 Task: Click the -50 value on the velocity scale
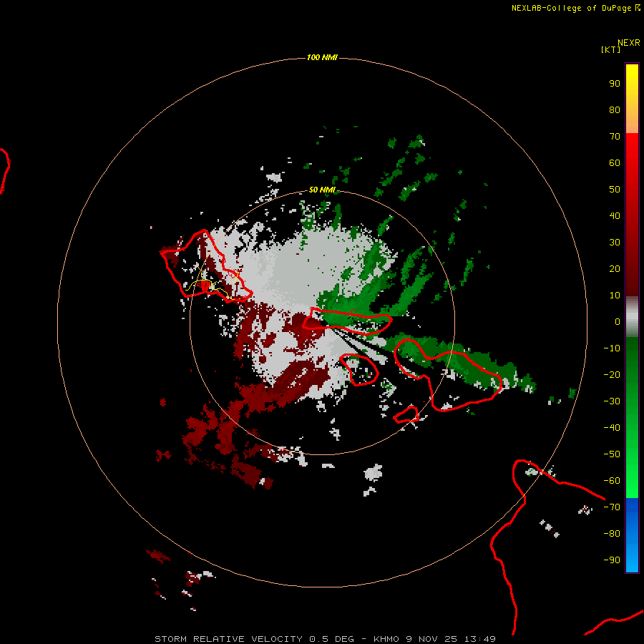click(x=612, y=454)
